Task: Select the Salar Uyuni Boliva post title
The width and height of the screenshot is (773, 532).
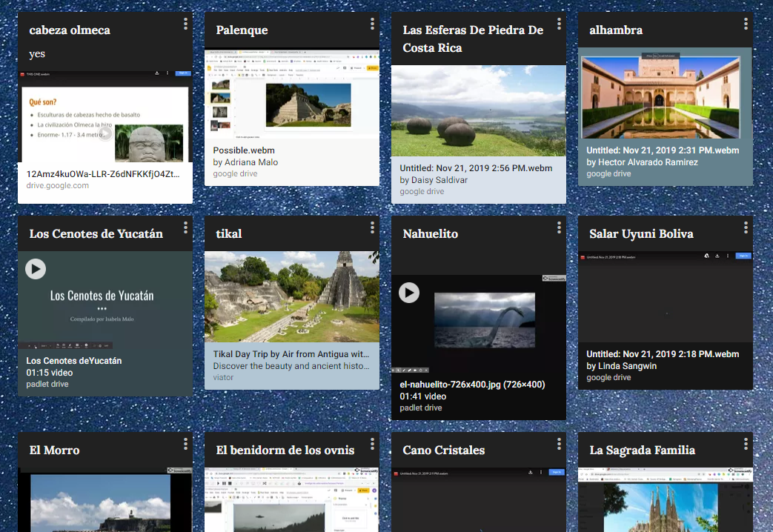Action: pos(641,233)
